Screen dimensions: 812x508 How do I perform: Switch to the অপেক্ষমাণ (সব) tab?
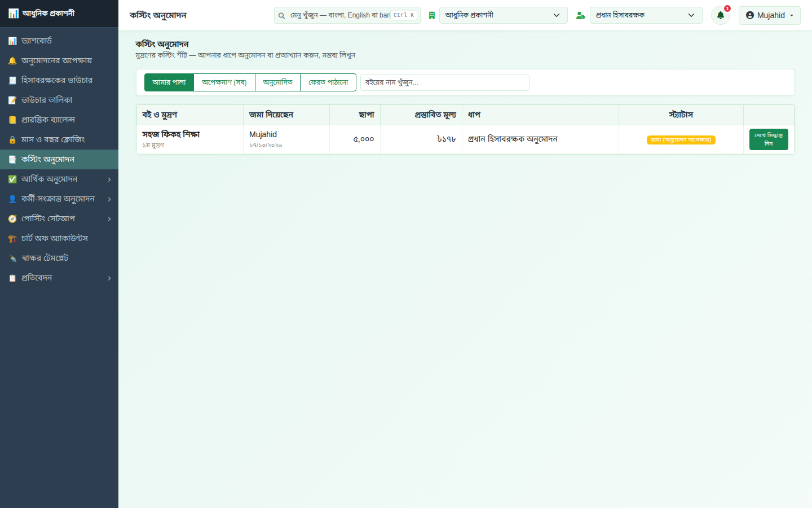pos(224,82)
